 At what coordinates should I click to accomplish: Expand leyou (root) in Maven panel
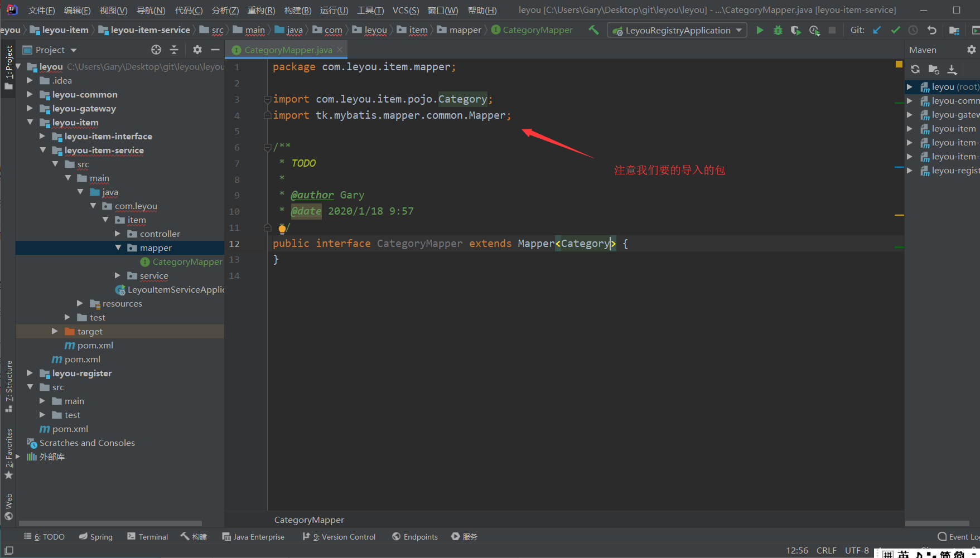(x=910, y=87)
